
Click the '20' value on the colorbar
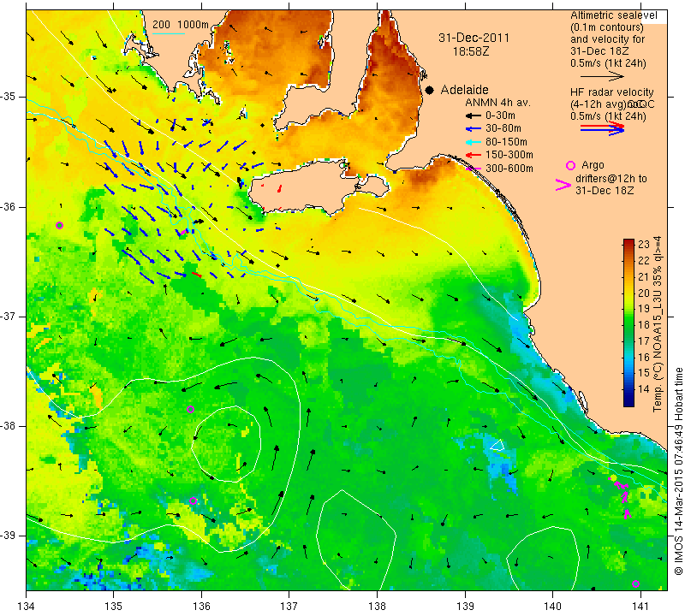click(644, 293)
